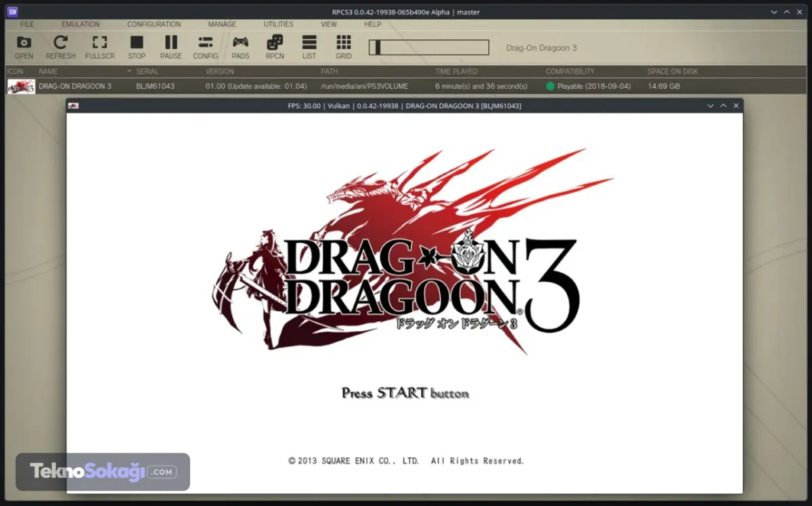Click the /run/media/ani/PS3VOLUME path cell

365,87
